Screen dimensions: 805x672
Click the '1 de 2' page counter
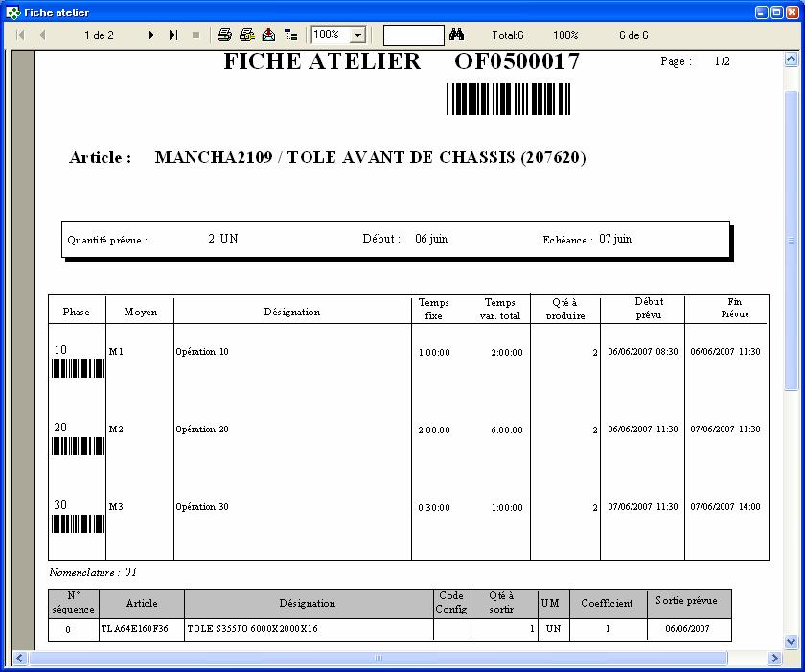tap(99, 35)
